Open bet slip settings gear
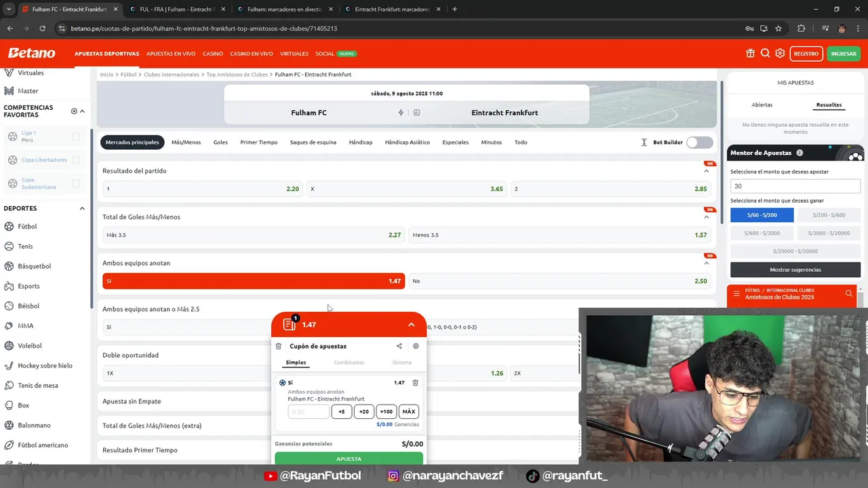The height and width of the screenshot is (488, 868). pyautogui.click(x=416, y=346)
